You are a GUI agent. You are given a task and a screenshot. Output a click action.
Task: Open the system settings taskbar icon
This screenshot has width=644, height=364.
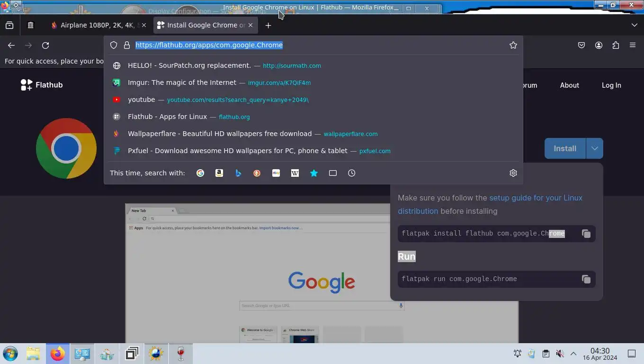tap(82, 354)
